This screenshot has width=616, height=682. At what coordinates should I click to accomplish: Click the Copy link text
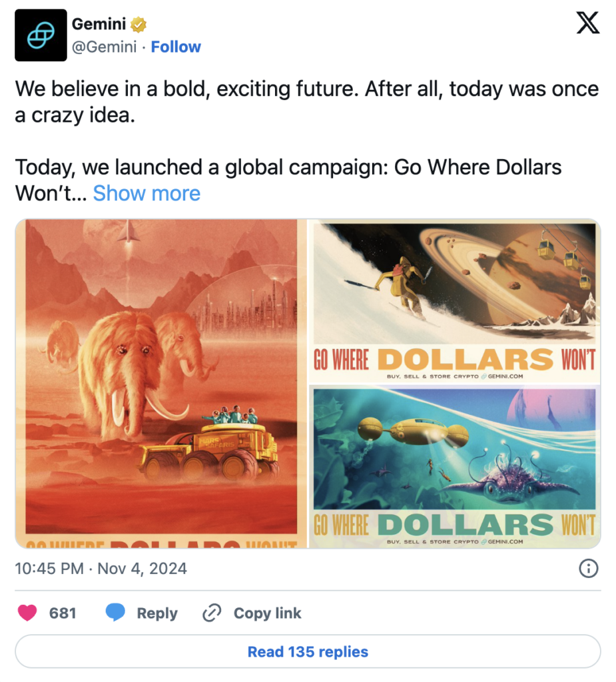267,613
